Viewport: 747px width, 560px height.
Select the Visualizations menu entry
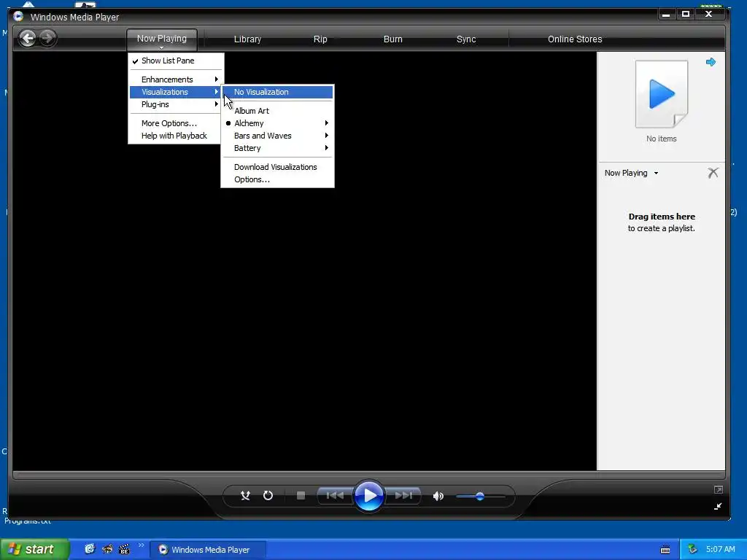point(177,92)
